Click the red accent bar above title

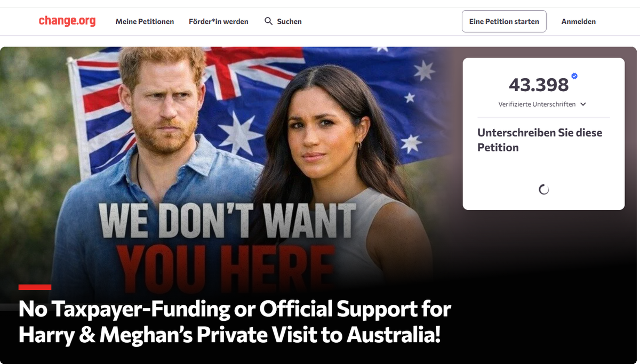pos(35,287)
